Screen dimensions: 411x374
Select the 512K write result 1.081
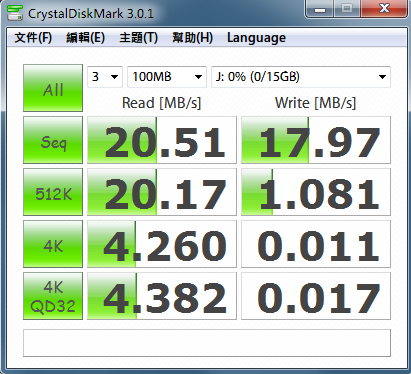[x=316, y=192]
